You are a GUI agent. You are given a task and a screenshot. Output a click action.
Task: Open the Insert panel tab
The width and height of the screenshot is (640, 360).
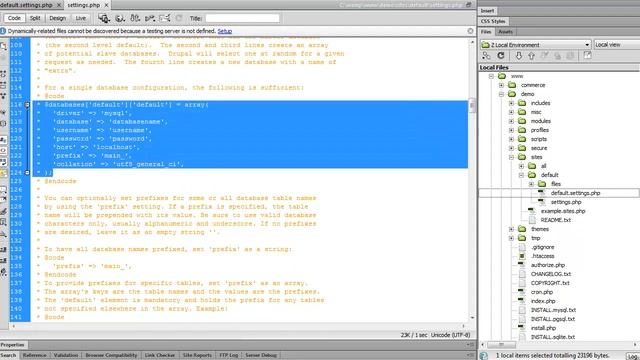pos(487,11)
